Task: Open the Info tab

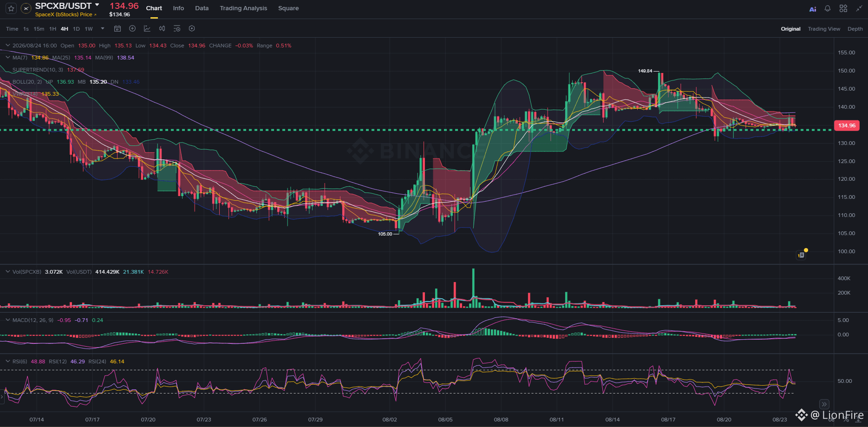Action: point(178,8)
